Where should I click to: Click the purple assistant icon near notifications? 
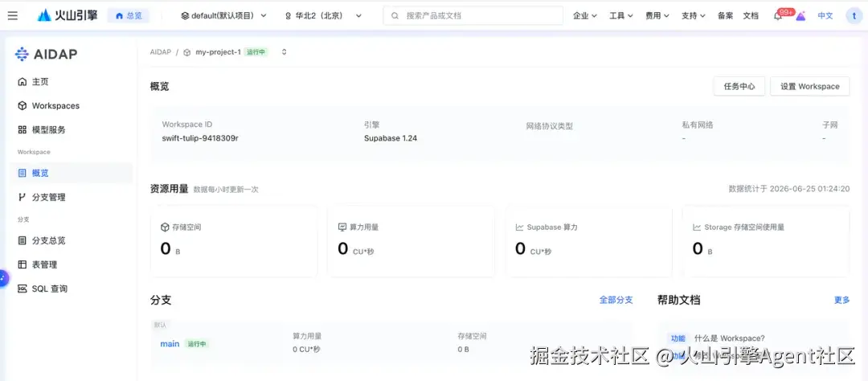point(800,16)
